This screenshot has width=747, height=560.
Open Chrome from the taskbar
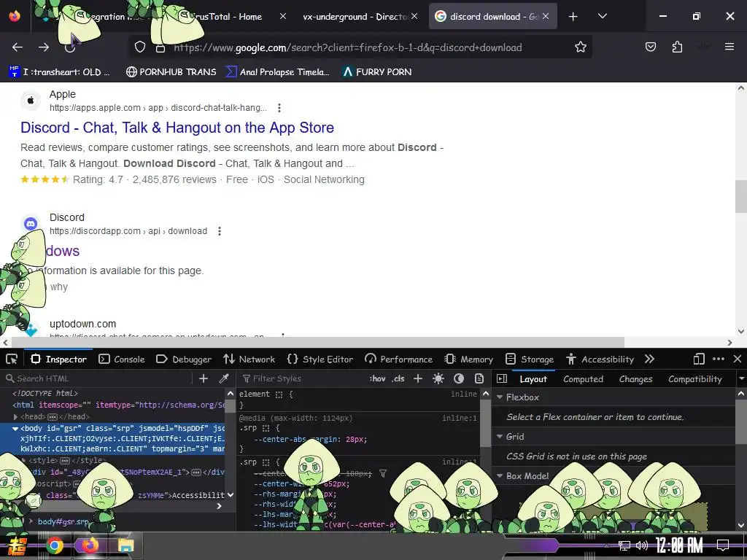coord(55,545)
